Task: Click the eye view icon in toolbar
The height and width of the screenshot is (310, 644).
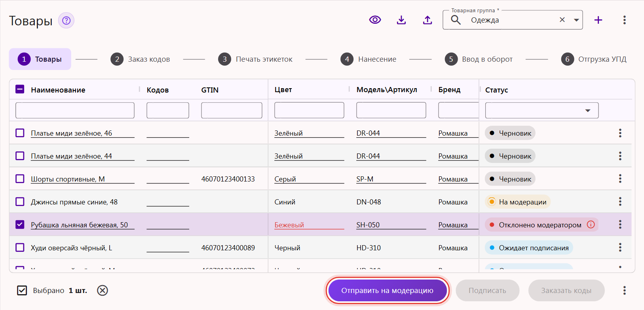Action: click(x=375, y=20)
